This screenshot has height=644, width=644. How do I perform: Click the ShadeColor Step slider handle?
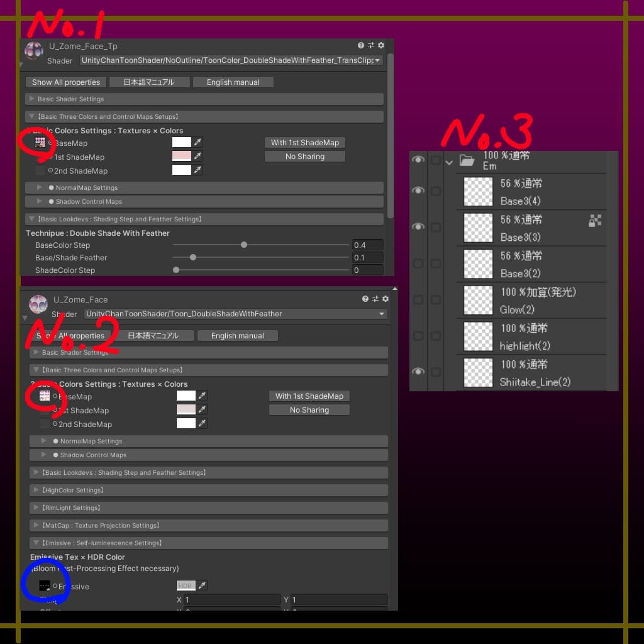pyautogui.click(x=176, y=270)
